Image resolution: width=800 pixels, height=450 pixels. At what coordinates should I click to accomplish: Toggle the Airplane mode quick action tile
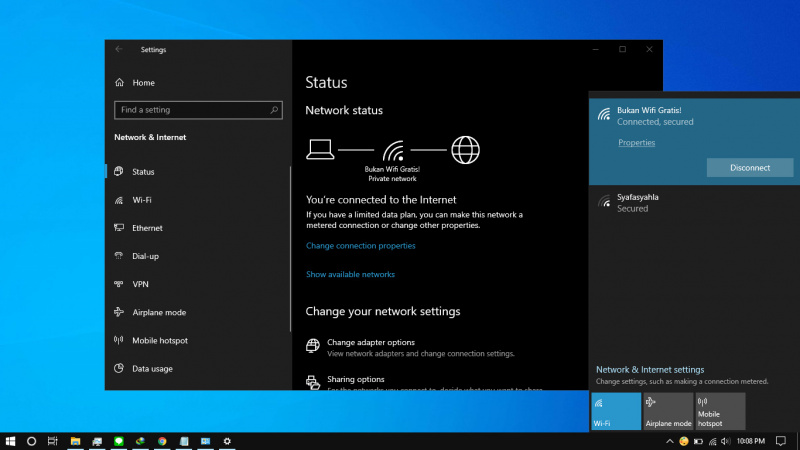pyautogui.click(x=668, y=411)
